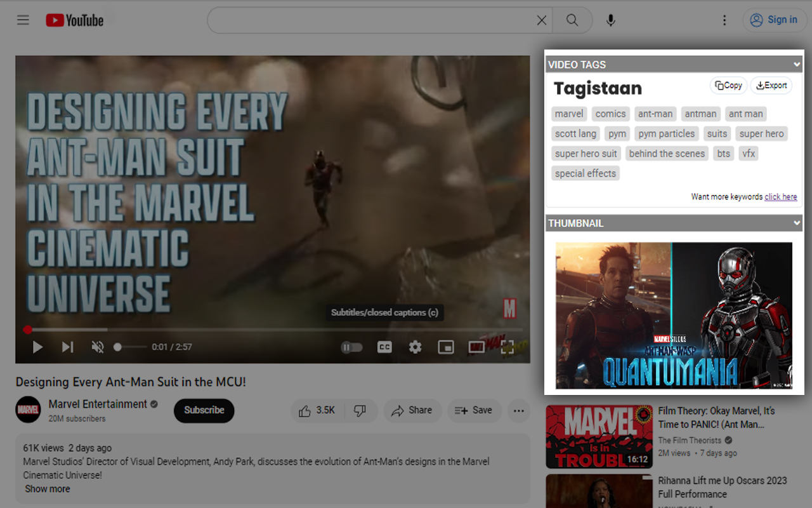Enter full screen mode
This screenshot has width=812, height=508.
pyautogui.click(x=507, y=347)
